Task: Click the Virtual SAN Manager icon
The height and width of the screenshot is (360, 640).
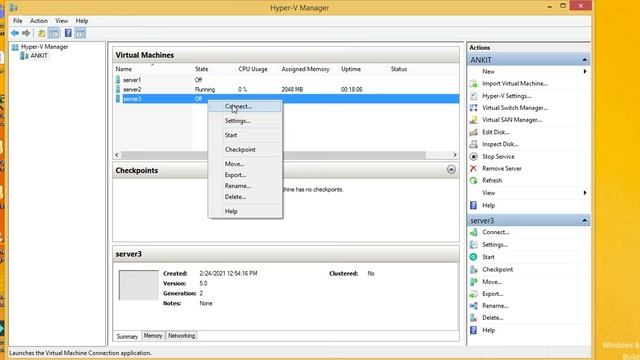Action: coord(473,120)
